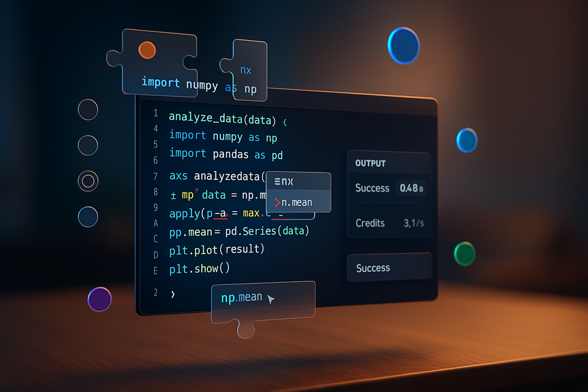Select the double-ringed circle in the left sidebar
This screenshot has height=392, width=588.
(x=88, y=181)
